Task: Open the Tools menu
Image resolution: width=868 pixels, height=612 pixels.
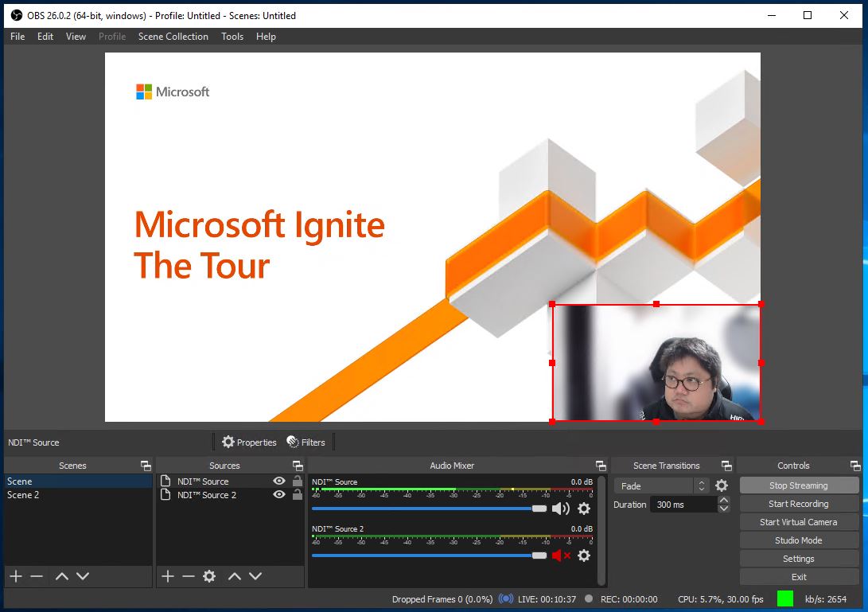Action: (x=232, y=37)
